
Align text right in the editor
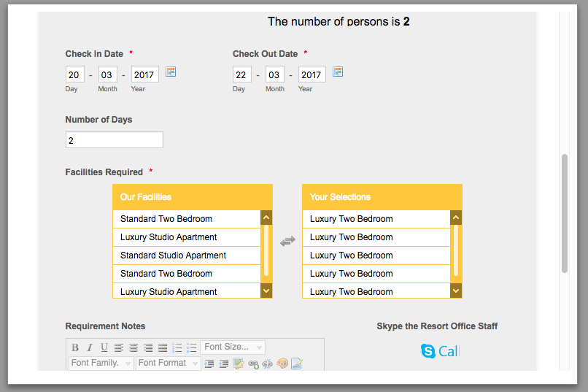[148, 347]
